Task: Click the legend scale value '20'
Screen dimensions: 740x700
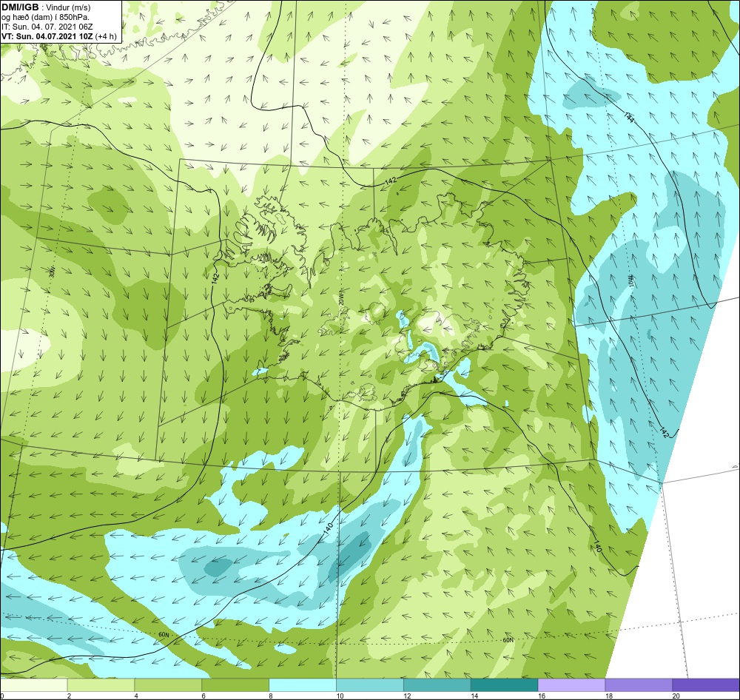Action: (676, 696)
